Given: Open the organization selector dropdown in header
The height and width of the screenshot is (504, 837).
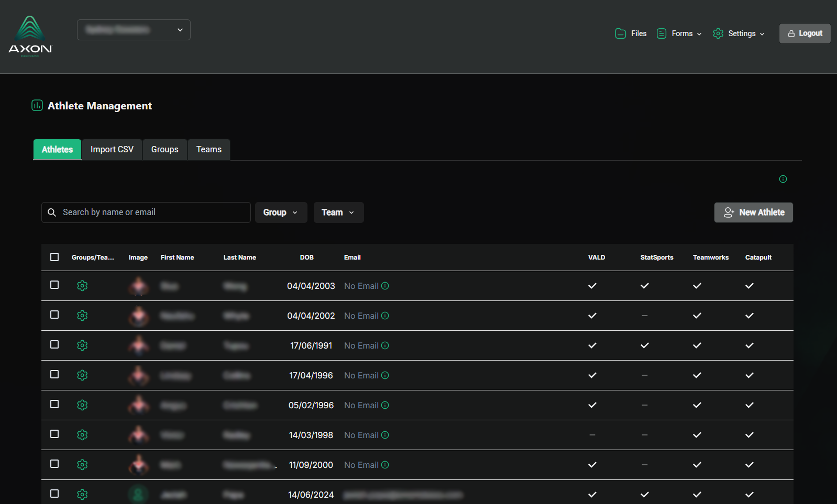Looking at the screenshot, I should (x=134, y=30).
